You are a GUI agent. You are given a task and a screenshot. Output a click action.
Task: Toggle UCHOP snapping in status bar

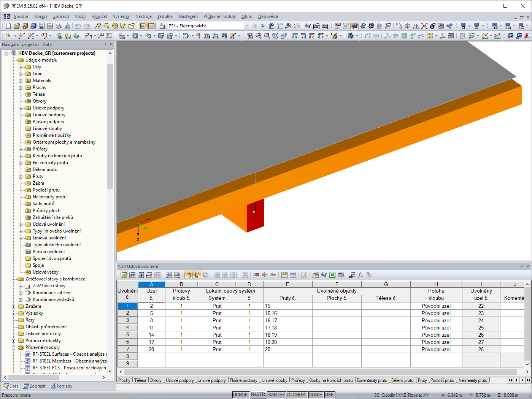coord(241,394)
